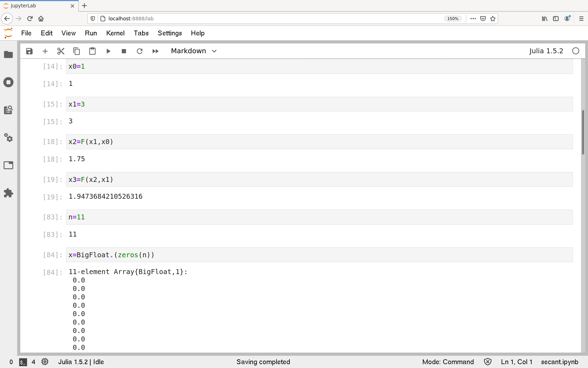Run the selected cell

(x=108, y=51)
